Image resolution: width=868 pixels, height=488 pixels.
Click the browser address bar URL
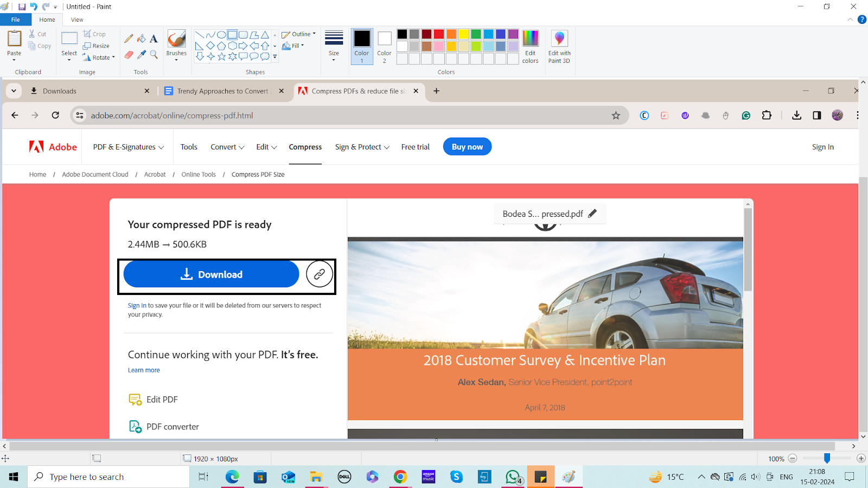coord(172,115)
